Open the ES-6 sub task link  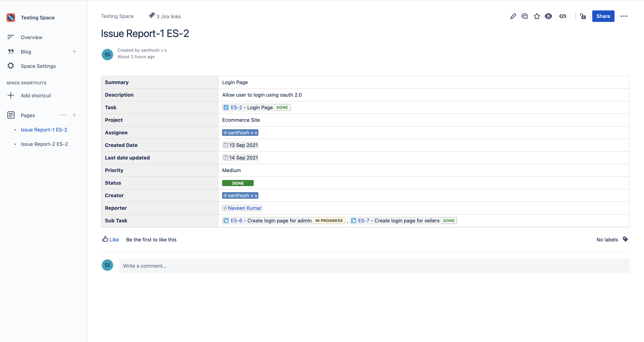pos(236,221)
